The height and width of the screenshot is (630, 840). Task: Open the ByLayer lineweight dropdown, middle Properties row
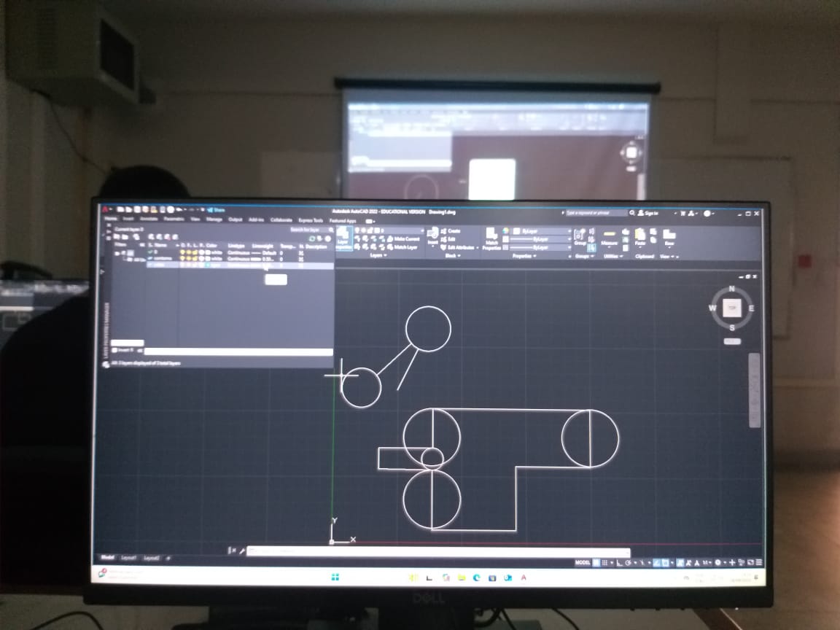(x=540, y=239)
